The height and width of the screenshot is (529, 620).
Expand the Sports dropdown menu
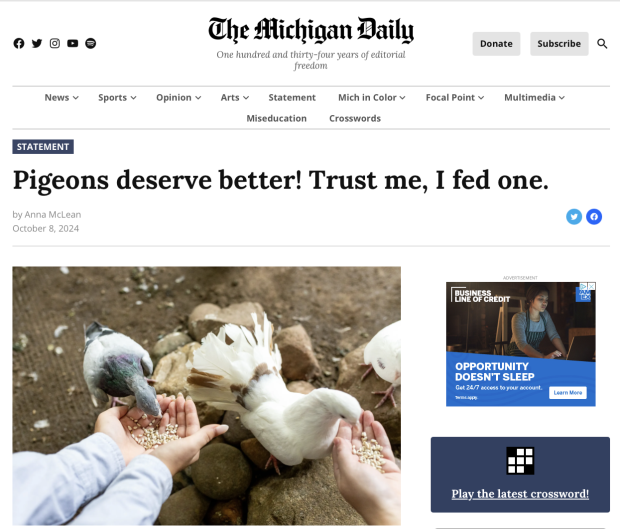coord(117,98)
